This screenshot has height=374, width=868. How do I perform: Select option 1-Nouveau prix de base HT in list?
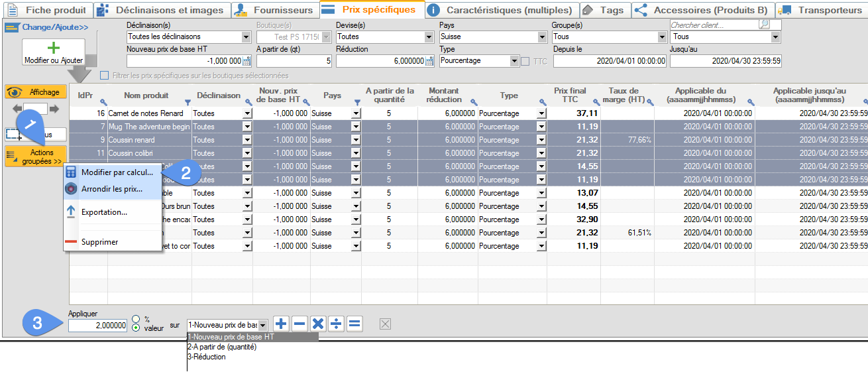pyautogui.click(x=252, y=337)
